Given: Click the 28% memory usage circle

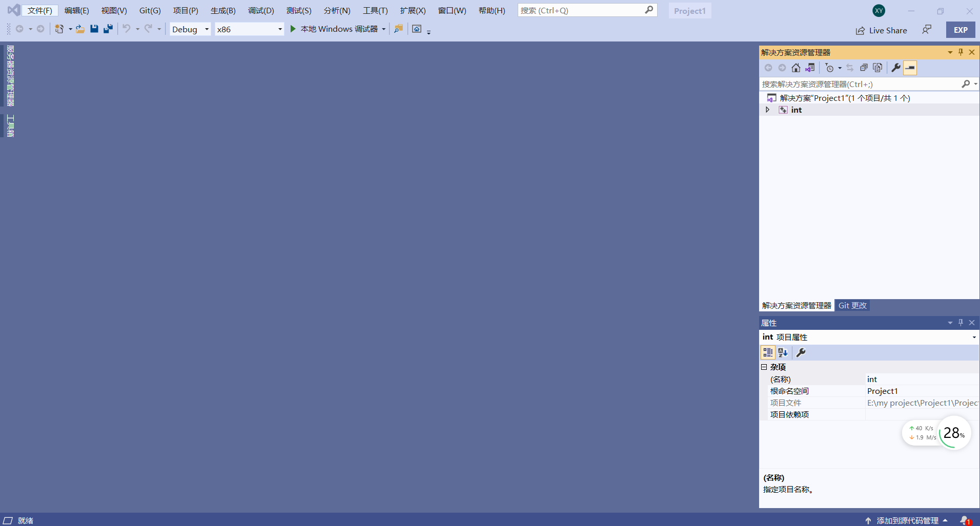Looking at the screenshot, I should (954, 433).
